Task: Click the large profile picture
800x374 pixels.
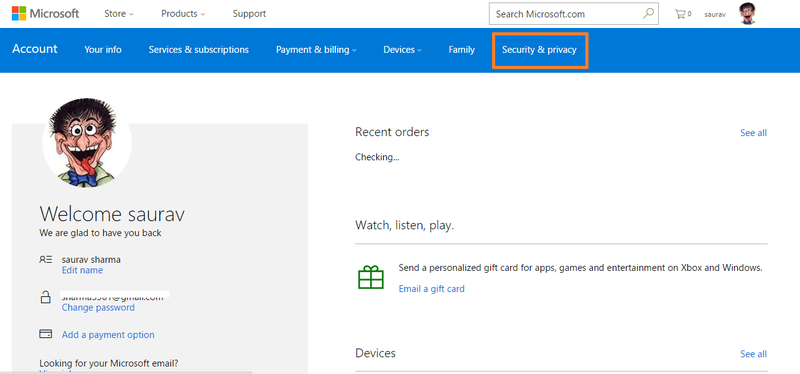Action: 87,141
